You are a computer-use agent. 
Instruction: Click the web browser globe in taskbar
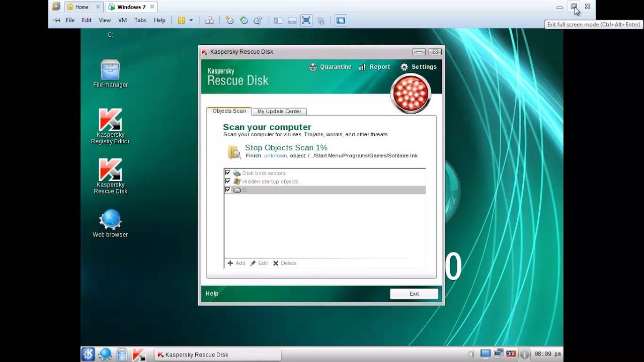pyautogui.click(x=105, y=354)
